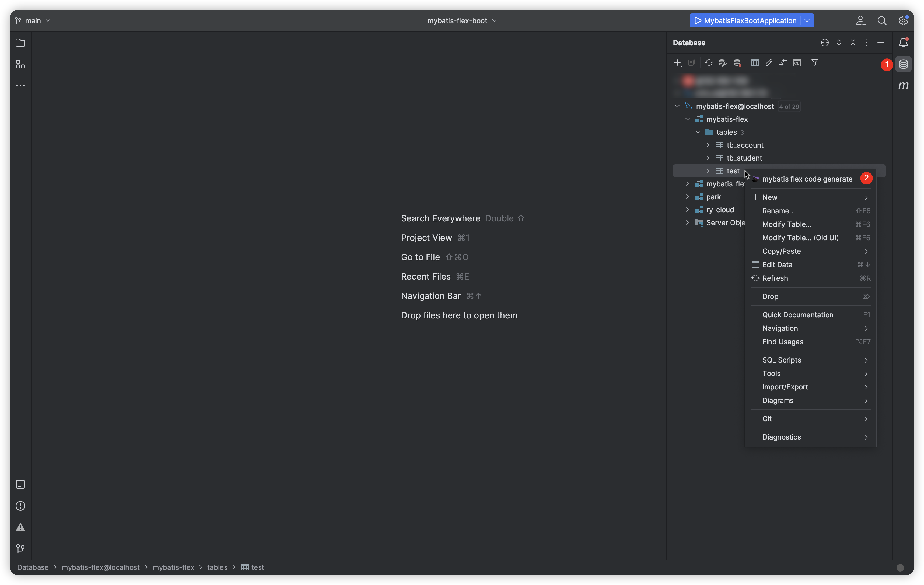Click the select opened file target icon
Screen dimensions: 924x585
825,43
